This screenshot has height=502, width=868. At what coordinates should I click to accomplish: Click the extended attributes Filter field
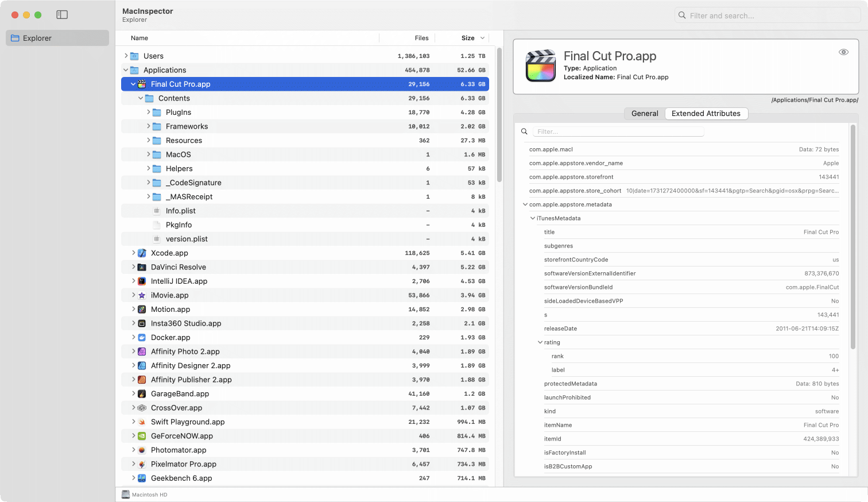click(618, 132)
